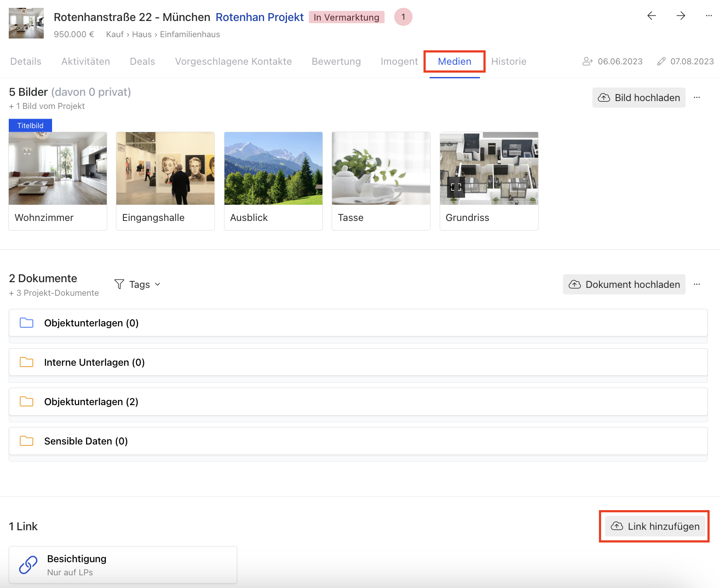Click the 'Nur auf LPs' subtitle
This screenshot has height=588, width=721.
(70, 573)
